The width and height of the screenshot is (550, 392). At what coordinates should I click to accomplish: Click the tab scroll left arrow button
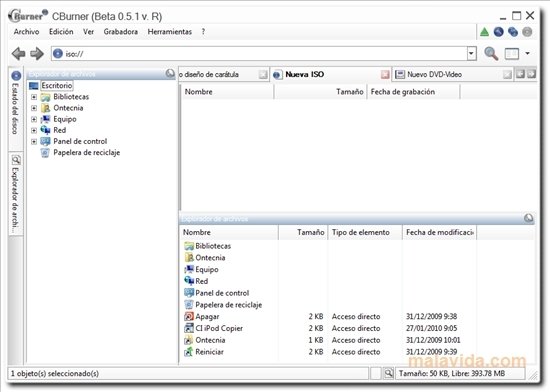tap(520, 74)
